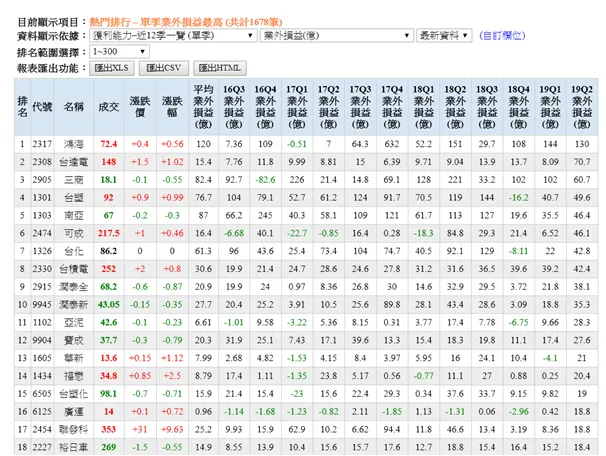
Task: Open the 裕日車 stock name link
Action: point(73,447)
